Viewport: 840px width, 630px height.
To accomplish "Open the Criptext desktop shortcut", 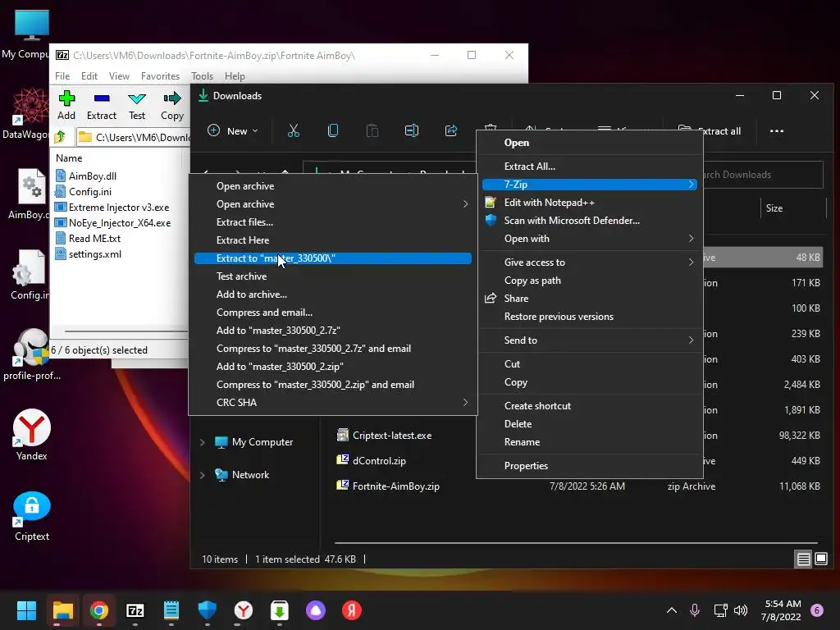I will click(32, 517).
